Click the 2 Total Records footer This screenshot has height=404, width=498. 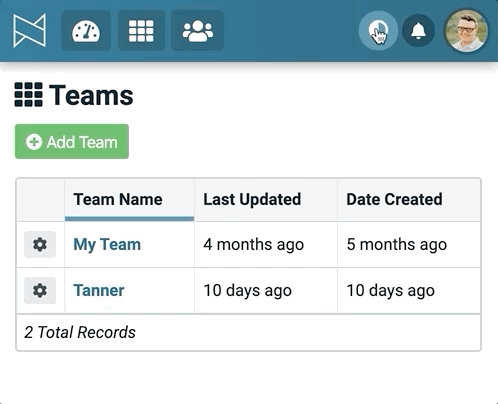tap(80, 332)
